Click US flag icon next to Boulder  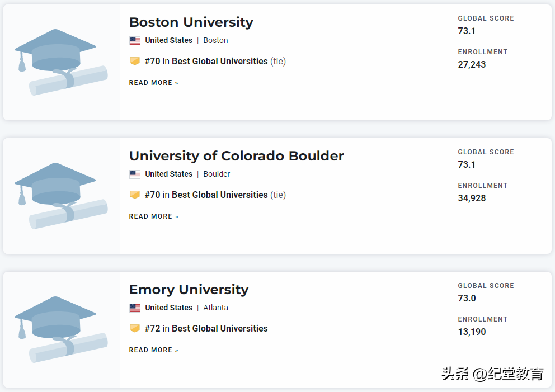[x=135, y=174]
